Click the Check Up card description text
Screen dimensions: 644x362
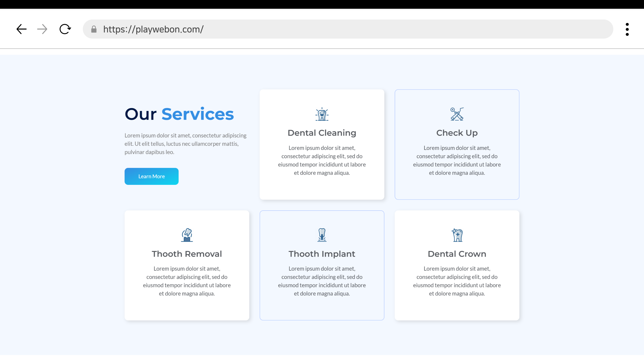[457, 160]
